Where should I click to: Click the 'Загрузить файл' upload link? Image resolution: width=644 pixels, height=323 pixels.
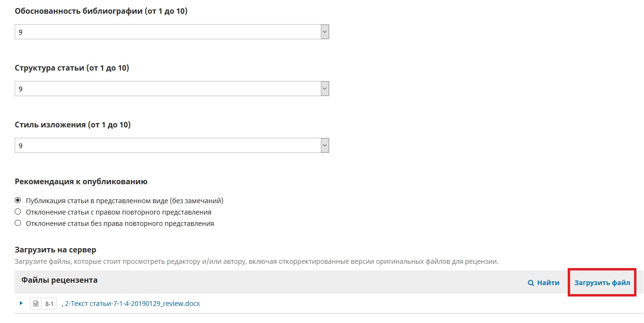[x=602, y=283]
